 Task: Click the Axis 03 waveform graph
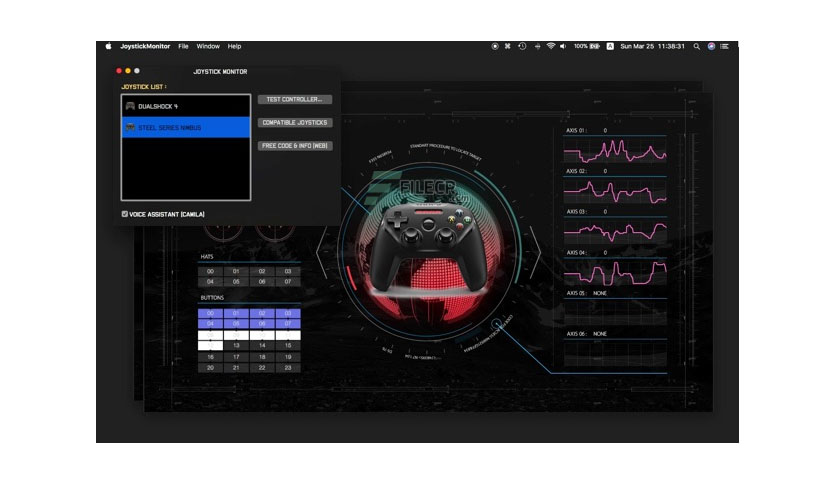[x=615, y=231]
